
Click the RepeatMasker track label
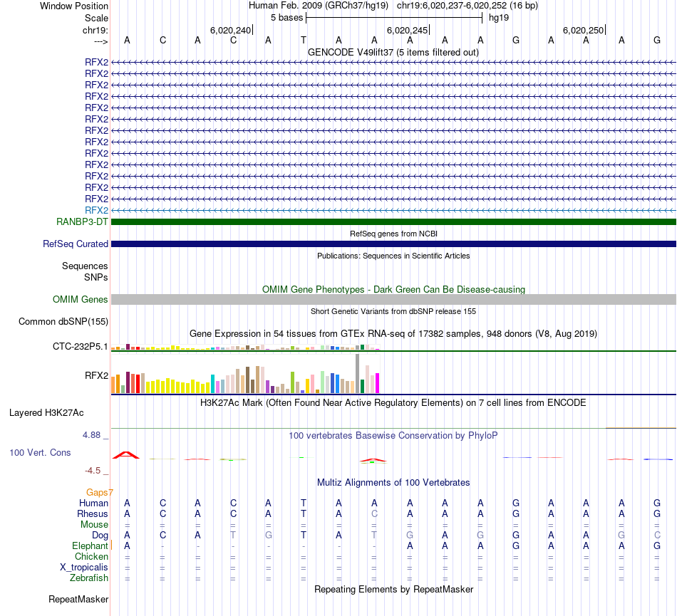[x=78, y=599]
